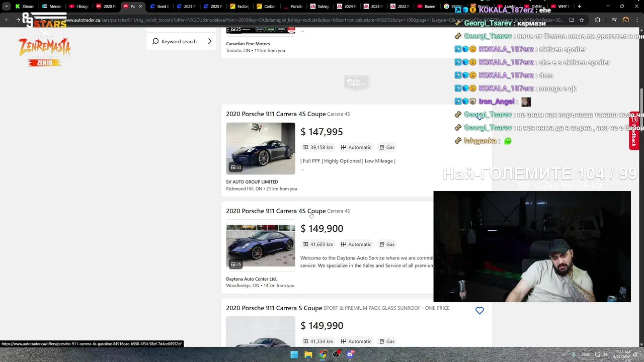Open the browser extensions puzzle icon
Viewport: 644px width, 362px height.
click(598, 20)
